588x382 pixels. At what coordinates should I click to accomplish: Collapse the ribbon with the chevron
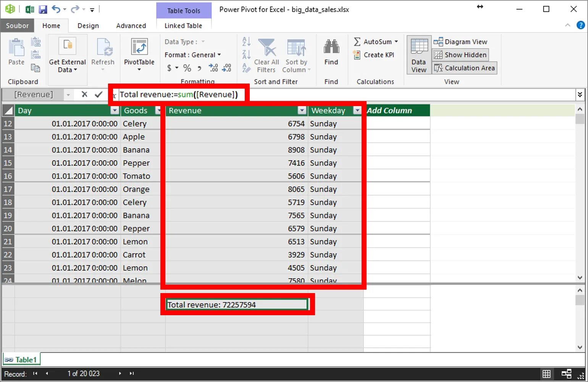(568, 25)
